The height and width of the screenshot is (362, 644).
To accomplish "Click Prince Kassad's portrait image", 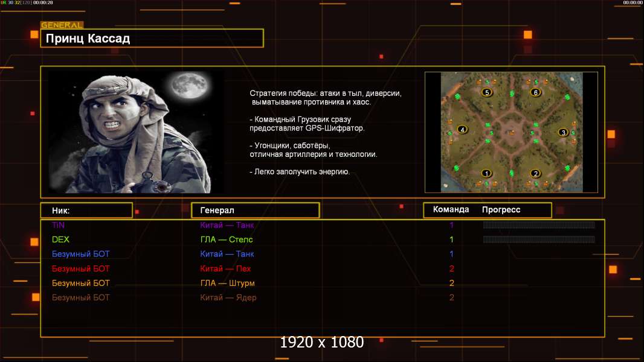I will click(136, 132).
